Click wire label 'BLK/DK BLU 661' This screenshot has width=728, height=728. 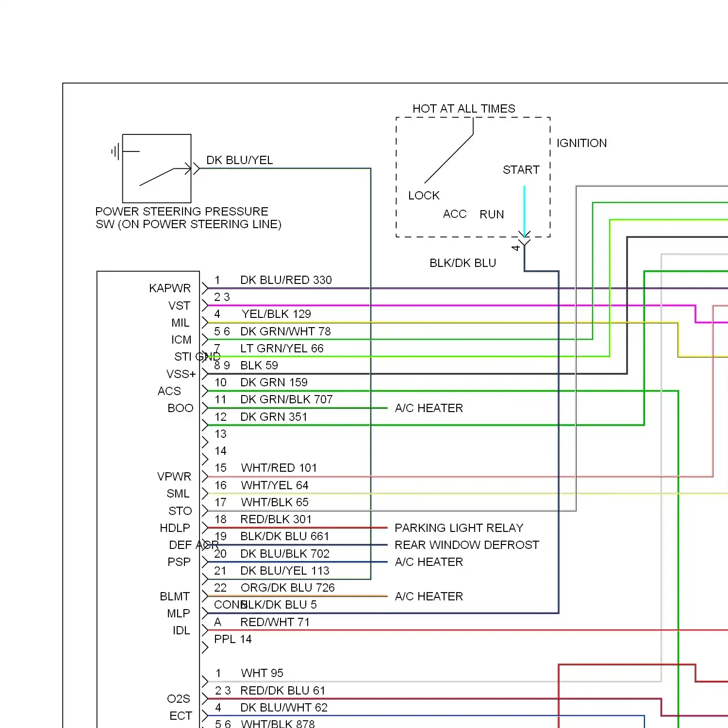click(x=284, y=536)
